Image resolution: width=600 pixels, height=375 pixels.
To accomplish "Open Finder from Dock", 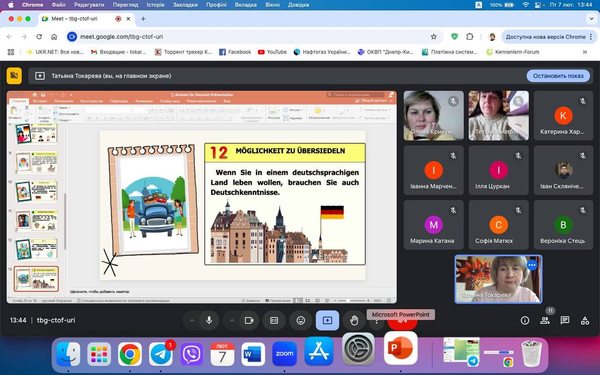I will pyautogui.click(x=68, y=354).
